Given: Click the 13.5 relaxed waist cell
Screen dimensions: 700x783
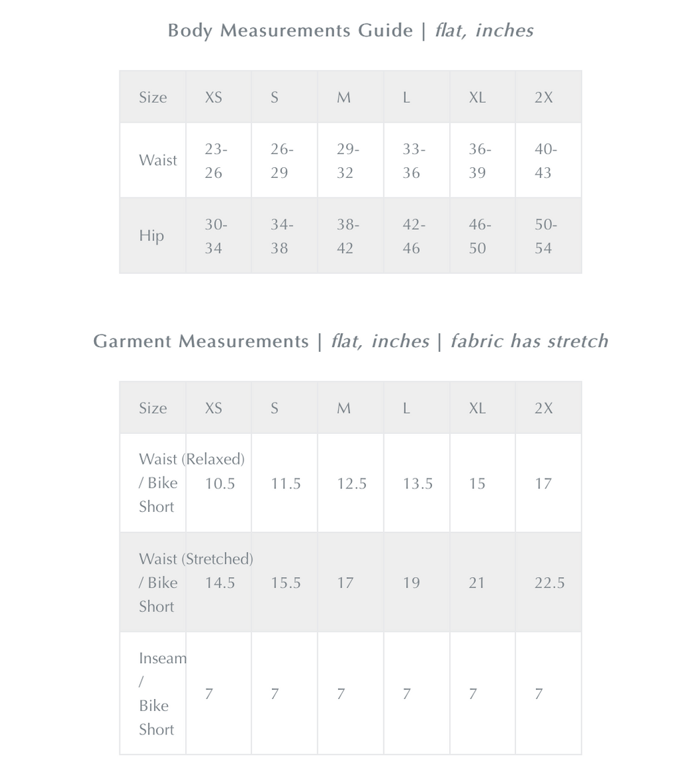Looking at the screenshot, I should pos(417,484).
